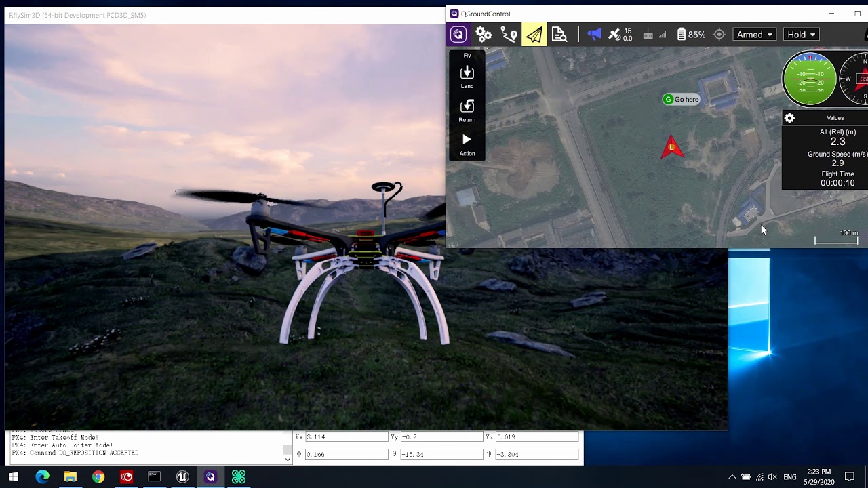Image resolution: width=868 pixels, height=488 pixels.
Task: Click the 100 m map scale bar
Action: coord(837,237)
